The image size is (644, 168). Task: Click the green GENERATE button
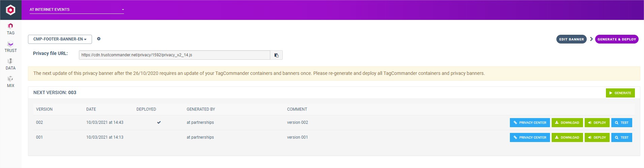[620, 93]
